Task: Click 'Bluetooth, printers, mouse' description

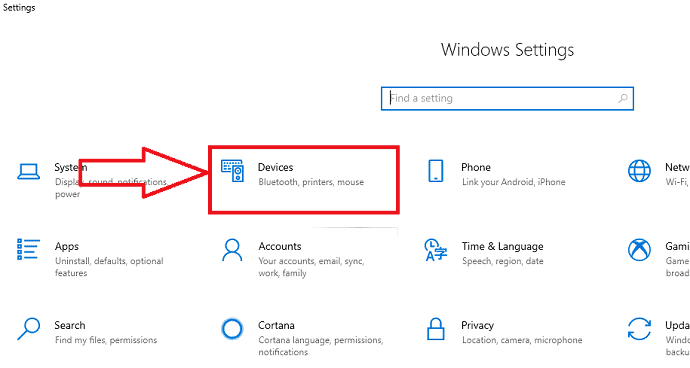Action: [x=311, y=182]
